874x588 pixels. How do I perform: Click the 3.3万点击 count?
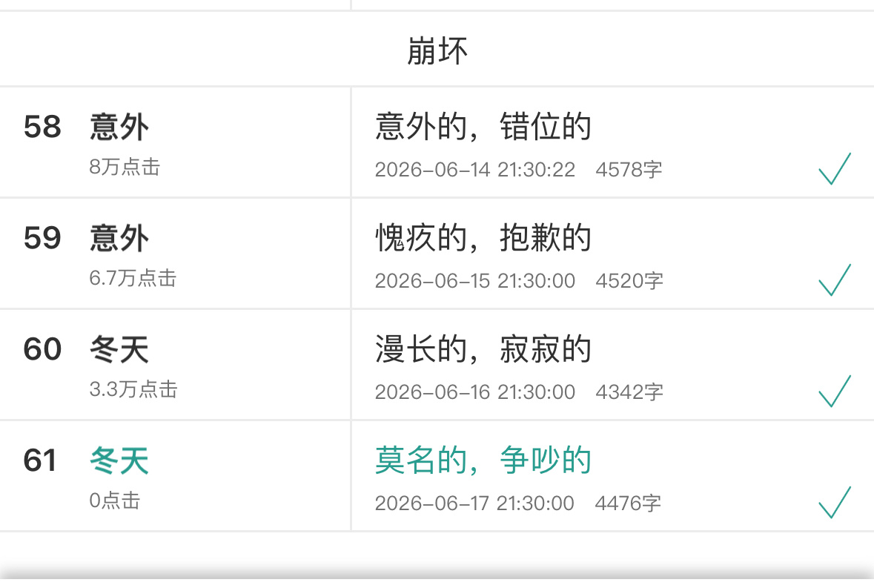133,389
